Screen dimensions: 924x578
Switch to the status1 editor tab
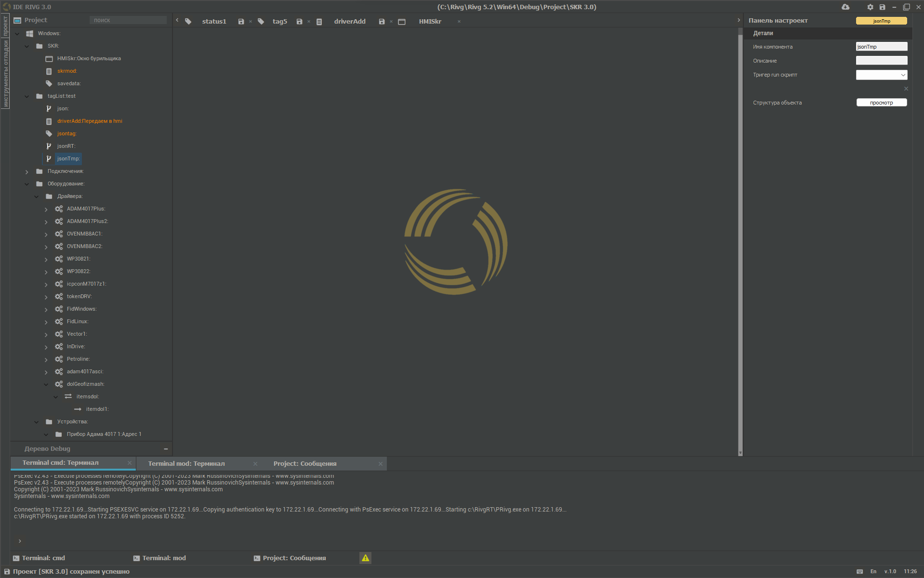[x=214, y=22]
